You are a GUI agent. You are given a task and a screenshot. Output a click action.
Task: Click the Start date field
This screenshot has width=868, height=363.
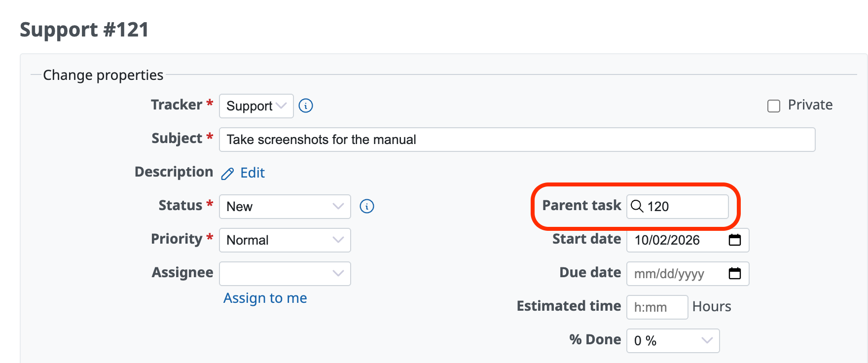click(688, 240)
